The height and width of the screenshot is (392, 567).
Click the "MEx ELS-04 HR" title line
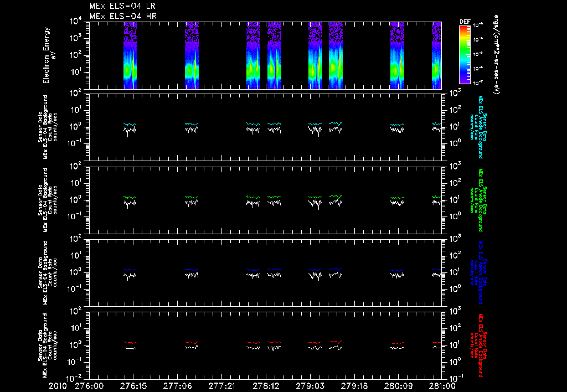[x=123, y=16]
